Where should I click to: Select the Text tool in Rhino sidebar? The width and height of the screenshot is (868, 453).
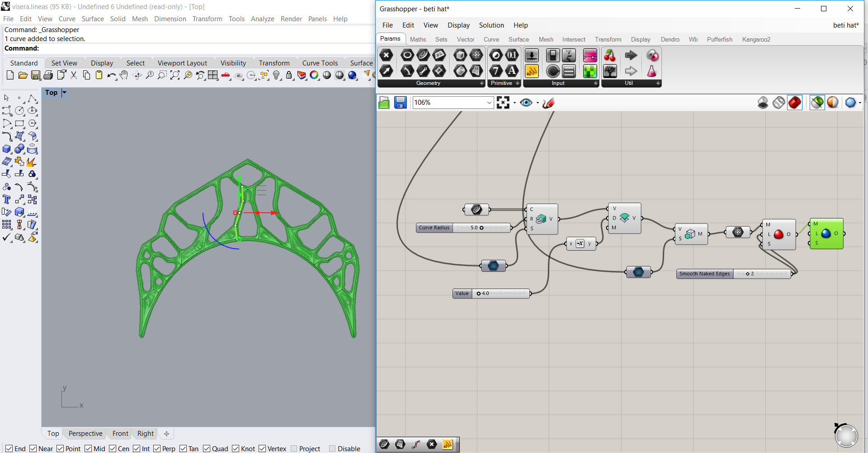pos(6,199)
